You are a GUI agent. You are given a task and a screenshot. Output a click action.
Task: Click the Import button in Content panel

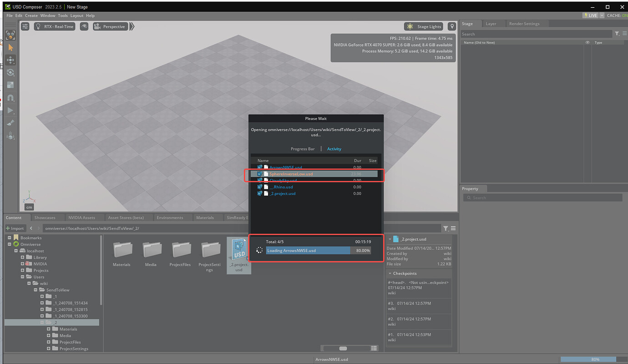[15, 228]
